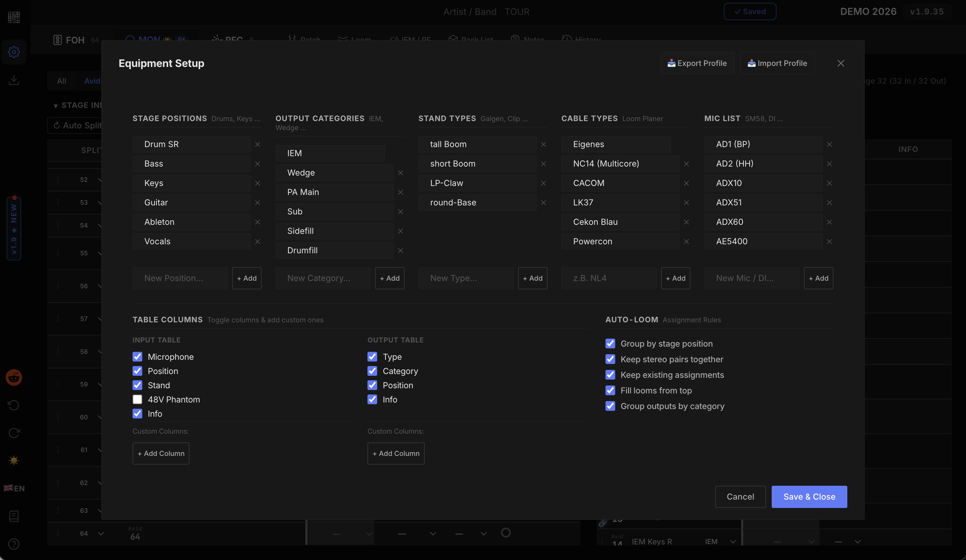Remove CACOM cable type
The image size is (966, 560).
point(687,183)
